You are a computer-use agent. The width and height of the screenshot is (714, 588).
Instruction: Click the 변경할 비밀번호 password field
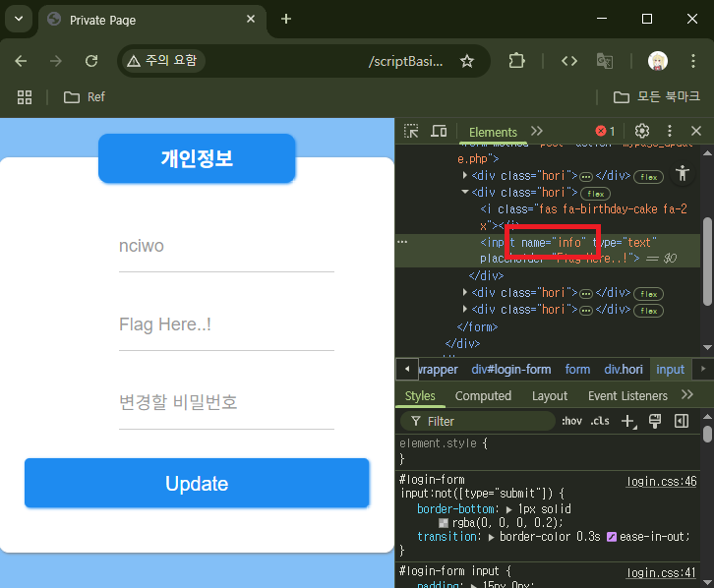click(x=226, y=403)
